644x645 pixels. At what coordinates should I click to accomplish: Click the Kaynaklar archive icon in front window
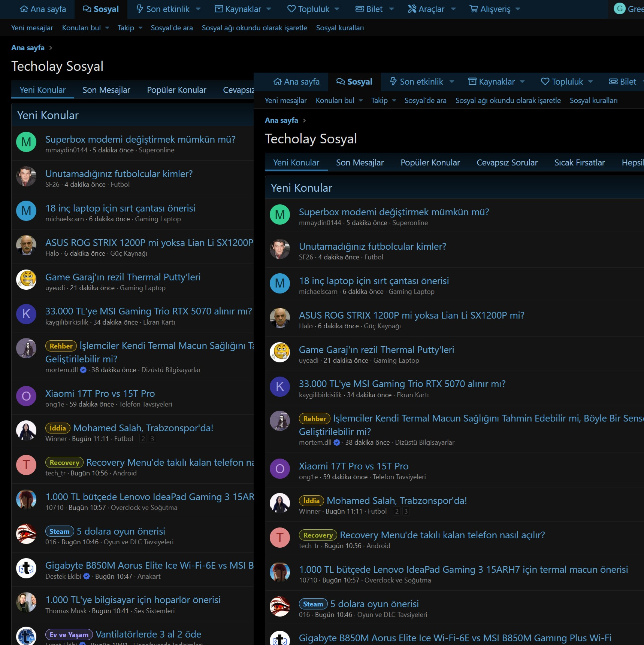472,82
